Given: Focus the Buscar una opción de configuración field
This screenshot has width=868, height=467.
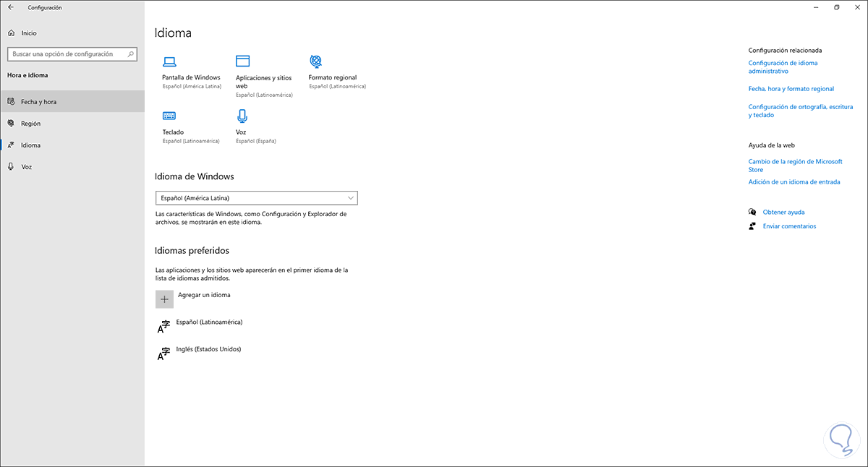Looking at the screenshot, I should pyautogui.click(x=72, y=54).
